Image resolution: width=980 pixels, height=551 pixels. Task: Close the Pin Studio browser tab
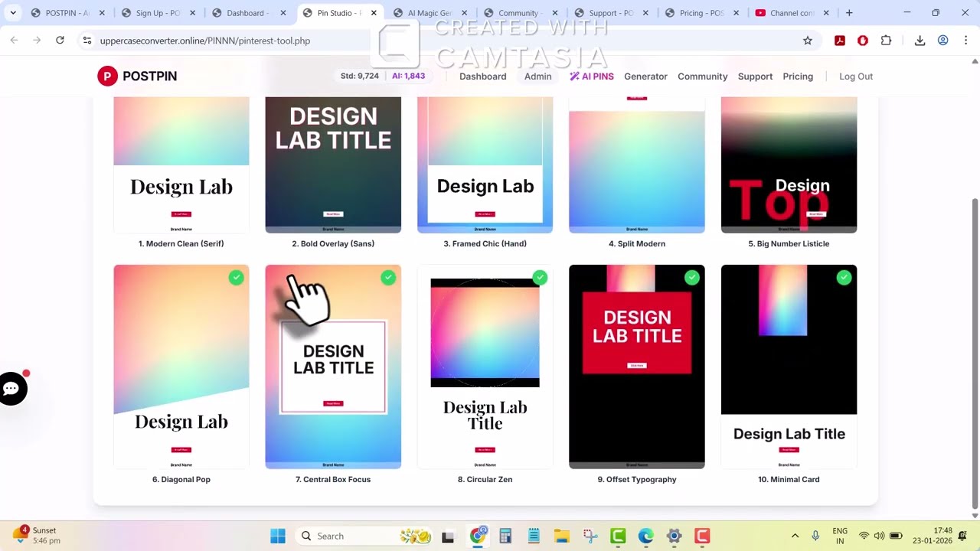374,13
